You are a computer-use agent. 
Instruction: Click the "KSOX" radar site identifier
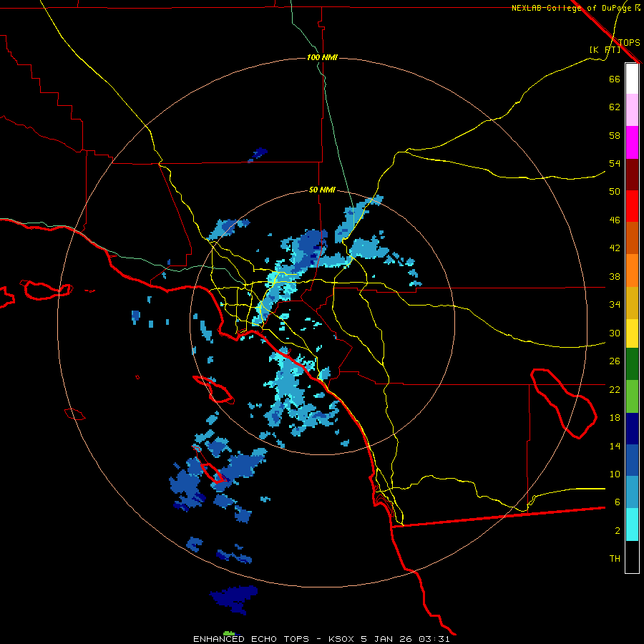[342, 639]
